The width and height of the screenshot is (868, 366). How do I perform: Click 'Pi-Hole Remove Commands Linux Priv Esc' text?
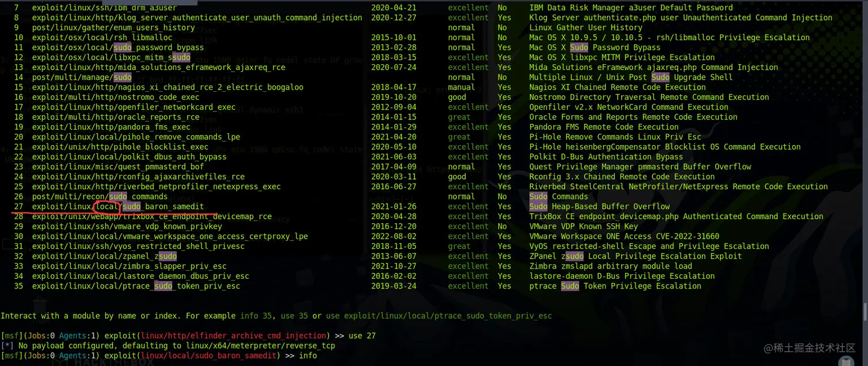click(x=615, y=137)
